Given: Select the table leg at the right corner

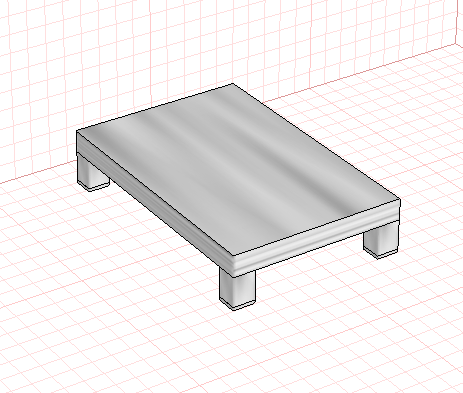Looking at the screenshot, I should point(381,240).
